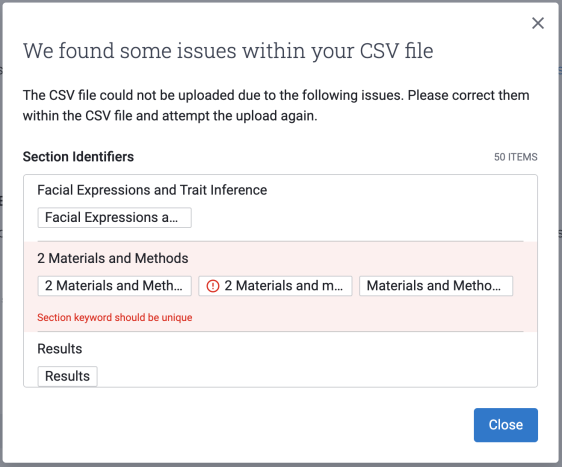Click the '2 Materials and Methods' row title
This screenshot has width=562, height=467.
pos(113,258)
